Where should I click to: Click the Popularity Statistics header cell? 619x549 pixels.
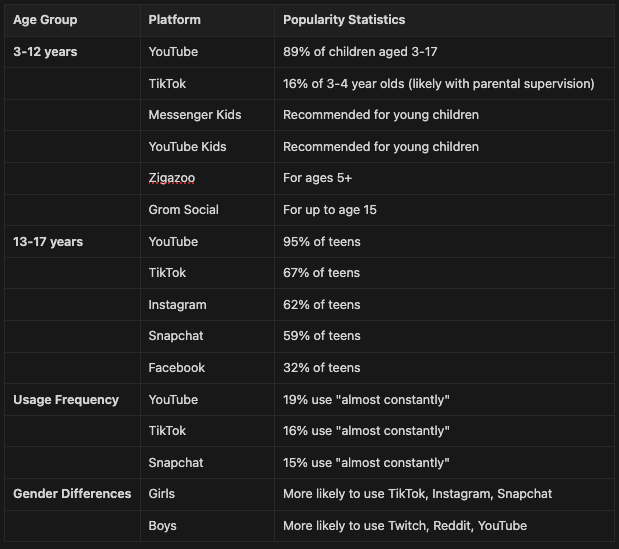[x=344, y=20]
